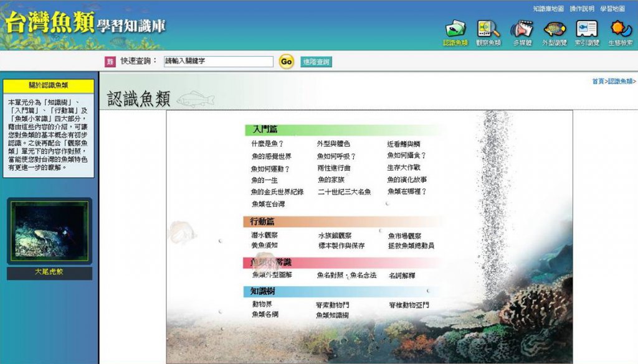Open the 養魚須知 link
Screen dimensions: 638x364
(x=264, y=245)
